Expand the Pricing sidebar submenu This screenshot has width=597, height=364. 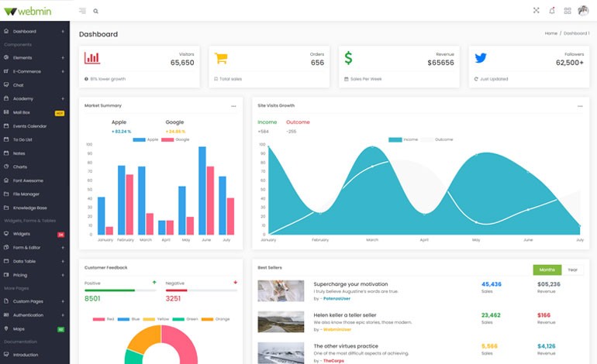pyautogui.click(x=63, y=275)
